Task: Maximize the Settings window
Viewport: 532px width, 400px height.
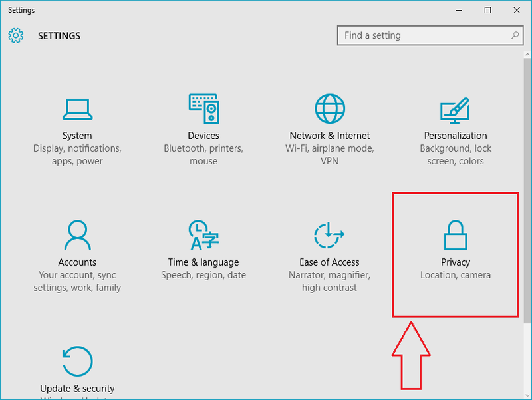Action: (x=487, y=10)
